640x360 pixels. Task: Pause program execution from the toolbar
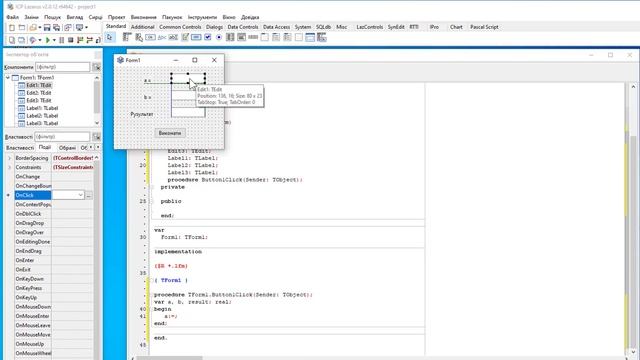click(62, 40)
